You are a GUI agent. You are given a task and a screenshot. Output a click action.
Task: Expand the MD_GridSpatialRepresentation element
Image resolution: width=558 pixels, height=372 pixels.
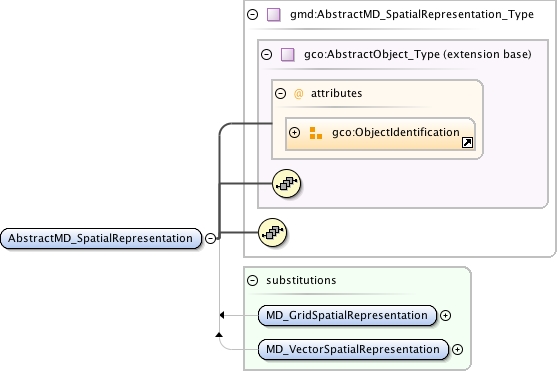click(x=445, y=315)
